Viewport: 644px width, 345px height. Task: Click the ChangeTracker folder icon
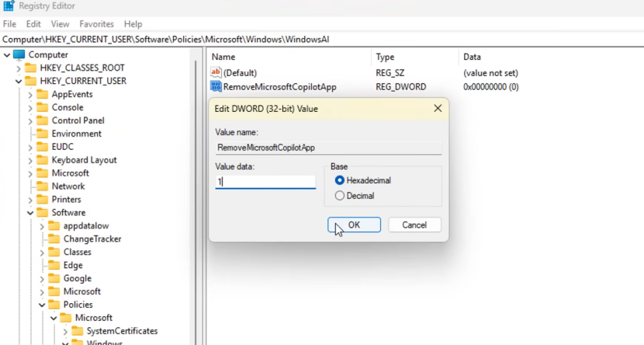point(54,239)
